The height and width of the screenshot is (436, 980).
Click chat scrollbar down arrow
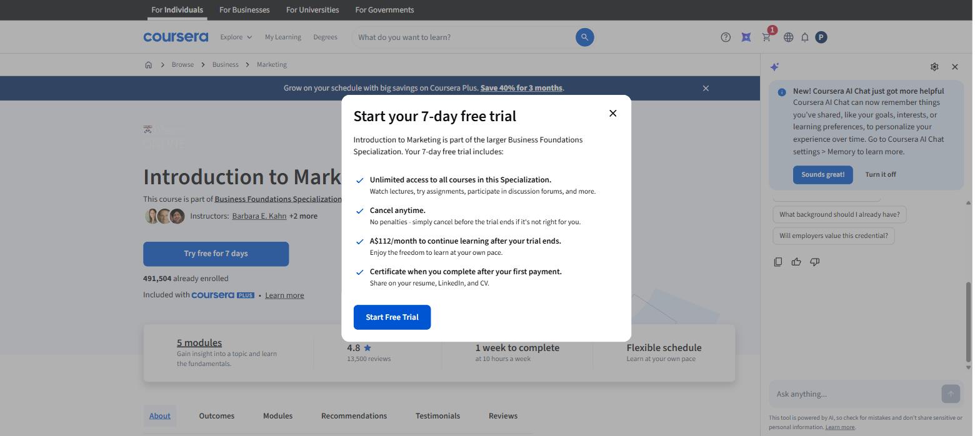pos(969,368)
